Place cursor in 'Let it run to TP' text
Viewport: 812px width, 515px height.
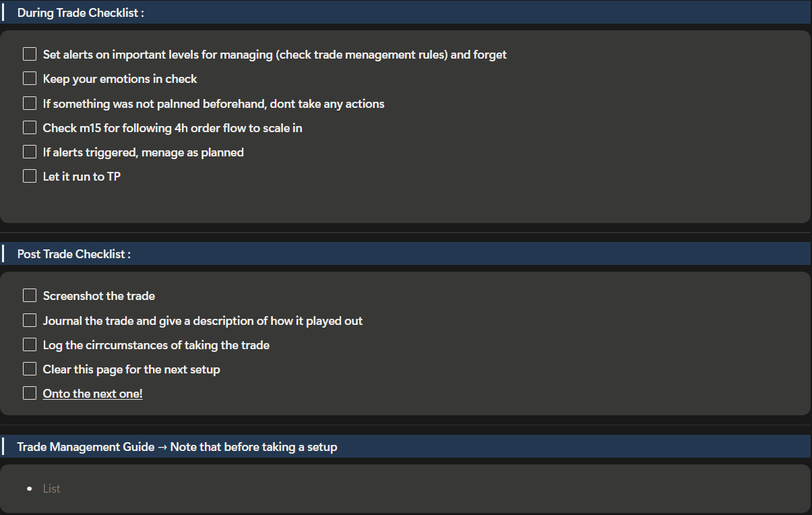point(82,177)
